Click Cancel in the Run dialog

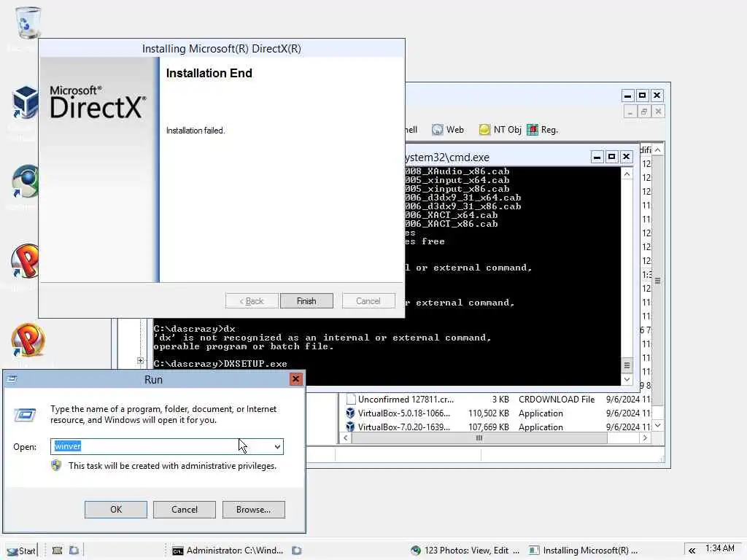click(185, 510)
